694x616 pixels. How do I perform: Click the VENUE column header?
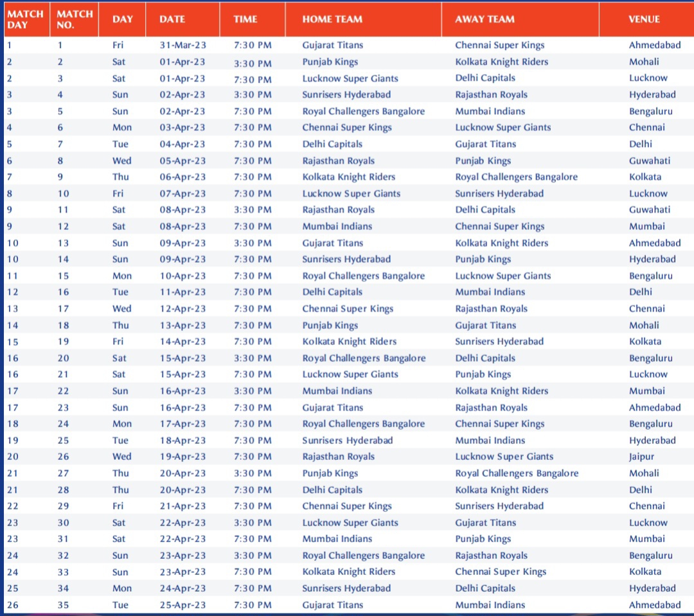644,19
